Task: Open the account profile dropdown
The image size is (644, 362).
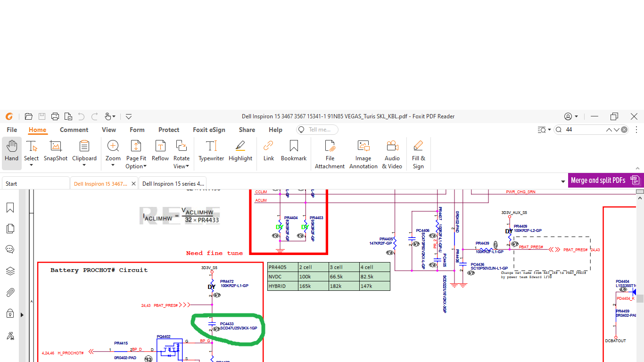Action: [x=571, y=116]
